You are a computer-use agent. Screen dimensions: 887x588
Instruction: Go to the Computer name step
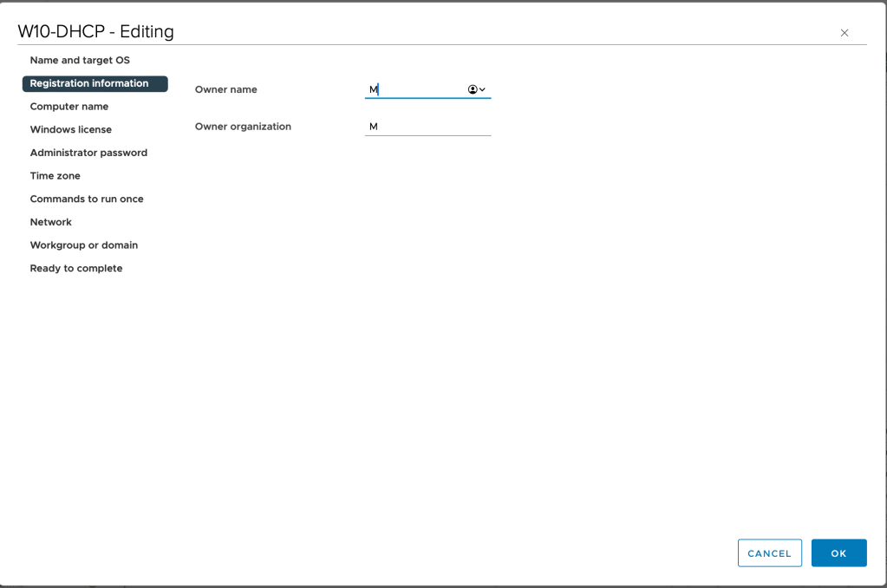69,107
